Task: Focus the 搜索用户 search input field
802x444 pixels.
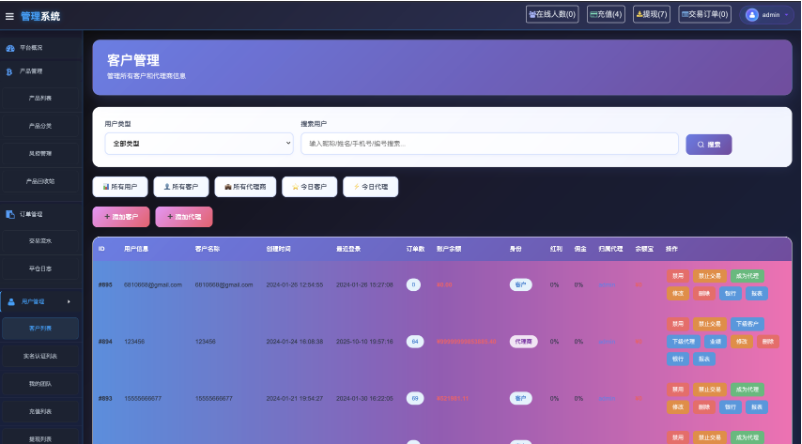Action: (489, 144)
